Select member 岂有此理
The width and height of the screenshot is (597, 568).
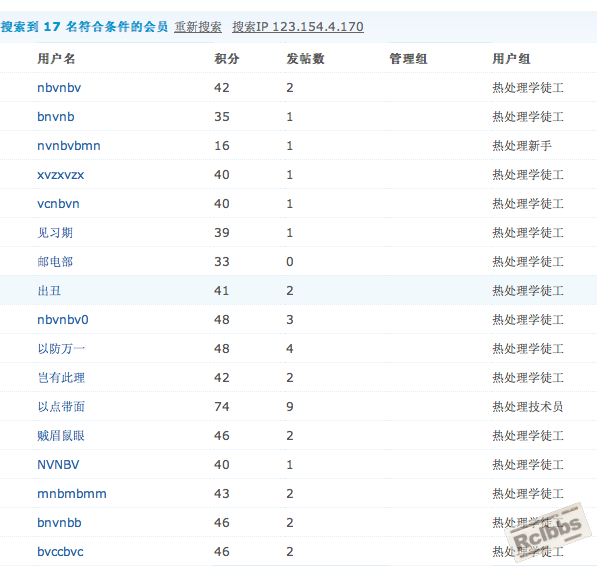[61, 378]
